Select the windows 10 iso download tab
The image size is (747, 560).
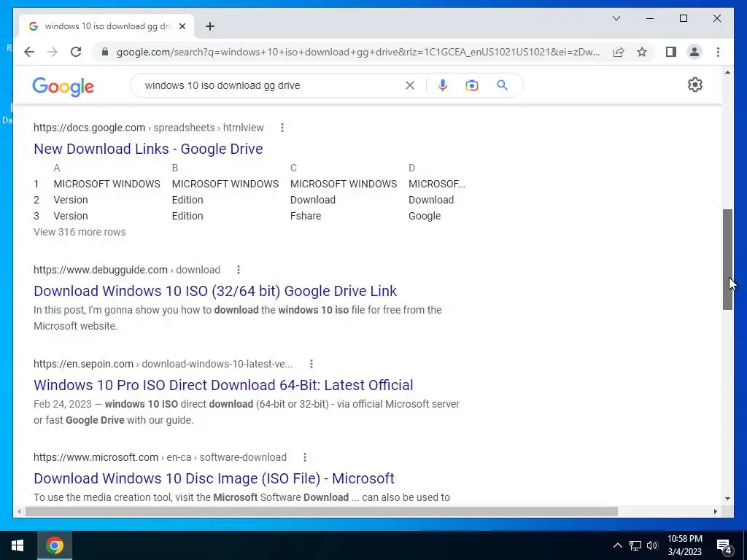coord(107,26)
